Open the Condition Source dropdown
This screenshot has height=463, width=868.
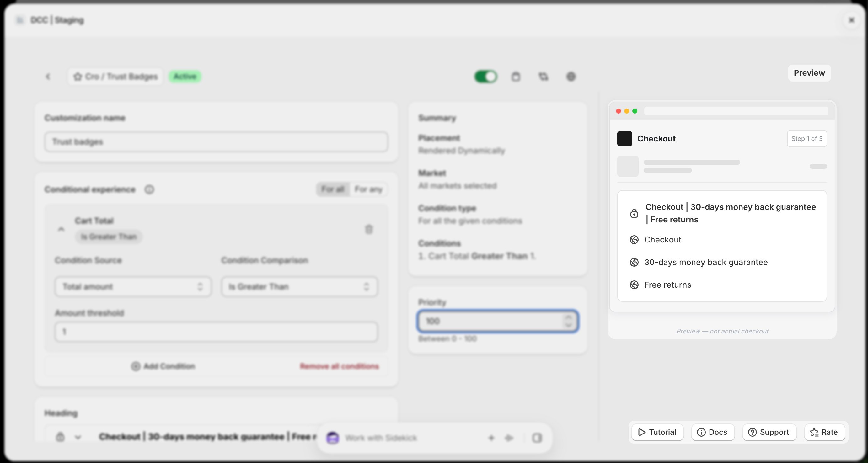pyautogui.click(x=133, y=287)
